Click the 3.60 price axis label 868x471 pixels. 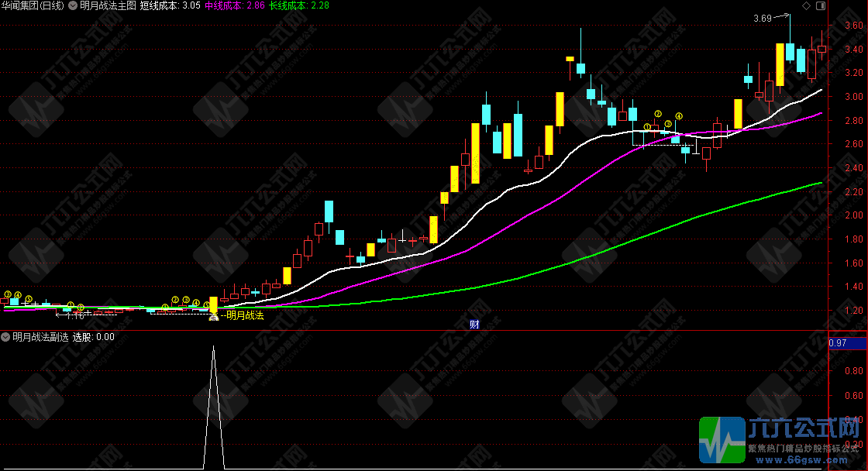(x=853, y=26)
